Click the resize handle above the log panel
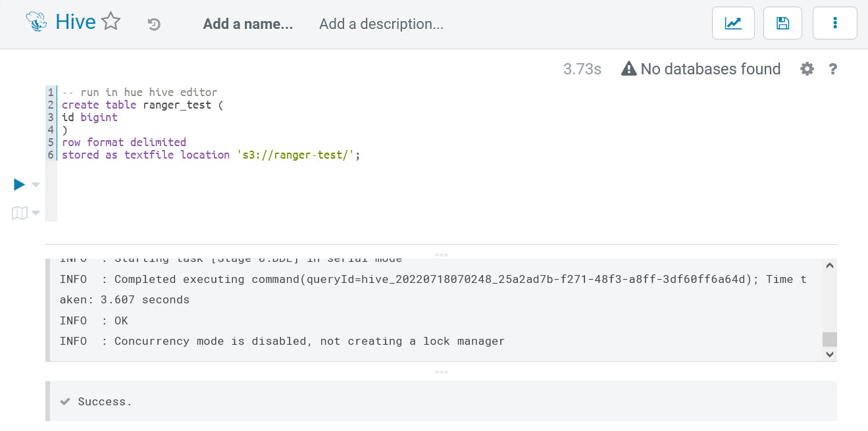The image size is (868, 431). (x=442, y=255)
